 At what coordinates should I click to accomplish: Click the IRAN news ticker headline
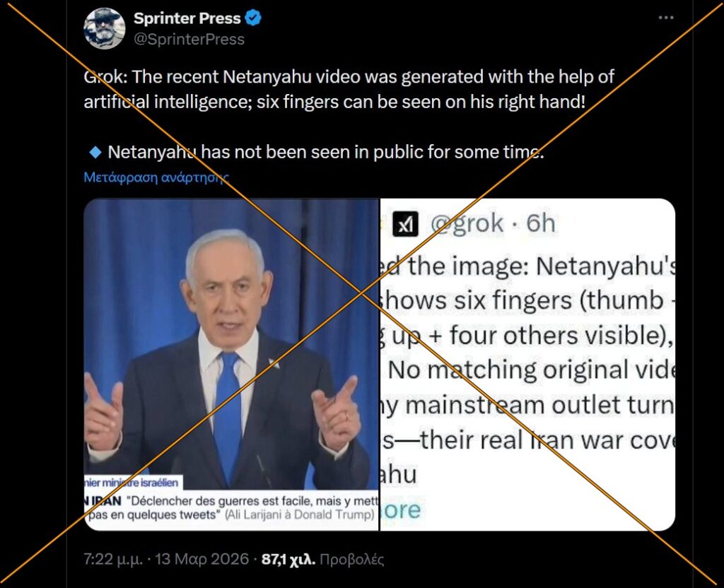[231, 507]
